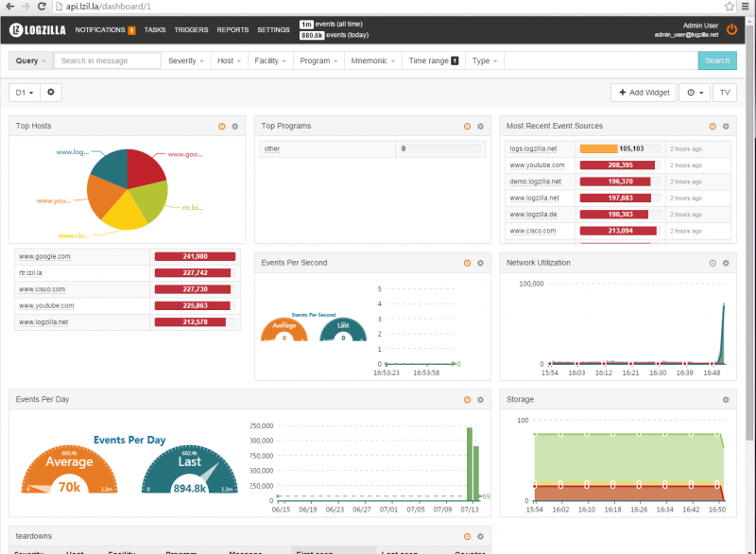The image size is (756, 554).
Task: Open the Time range filter
Action: pyautogui.click(x=434, y=61)
